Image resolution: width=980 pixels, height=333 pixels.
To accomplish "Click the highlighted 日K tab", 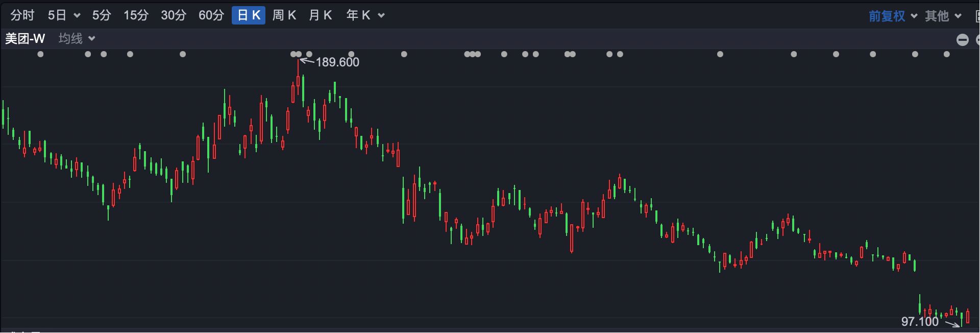I will tap(249, 15).
